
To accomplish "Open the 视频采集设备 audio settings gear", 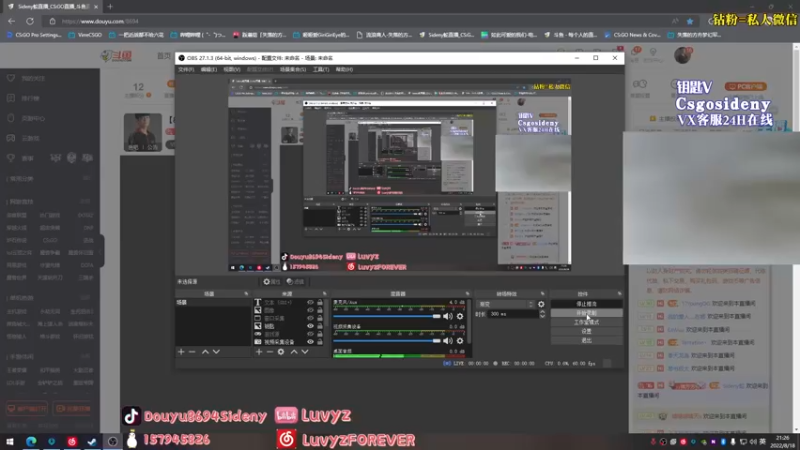I will (460, 341).
